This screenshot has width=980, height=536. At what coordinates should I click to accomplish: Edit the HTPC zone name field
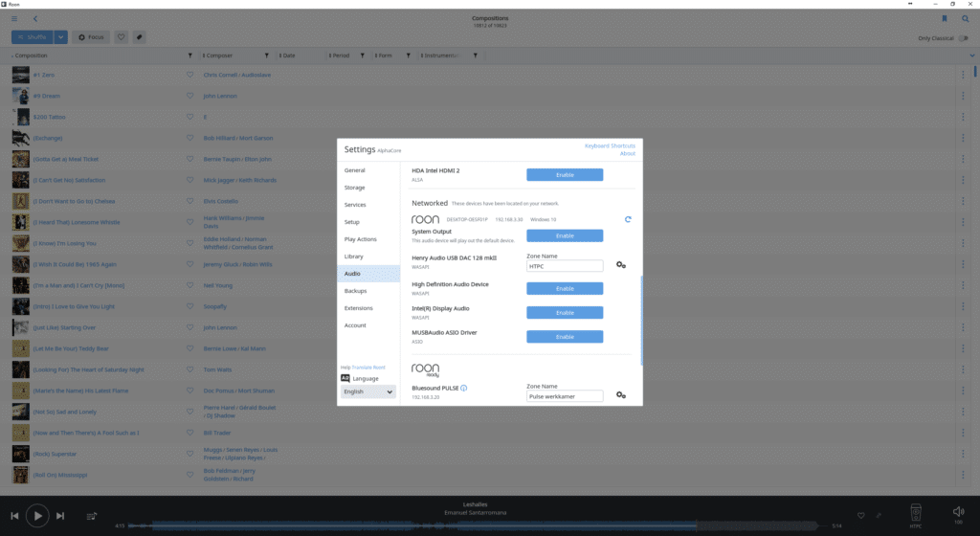tap(565, 266)
